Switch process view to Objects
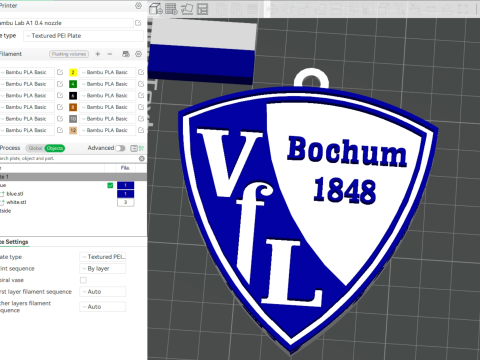The height and width of the screenshot is (360, 480). point(55,148)
